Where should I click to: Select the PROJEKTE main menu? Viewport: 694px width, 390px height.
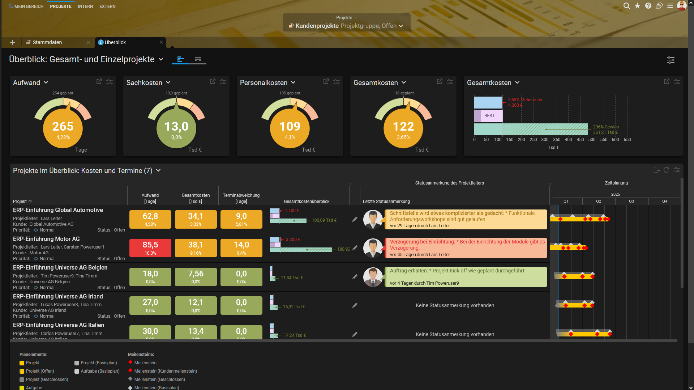[x=60, y=6]
